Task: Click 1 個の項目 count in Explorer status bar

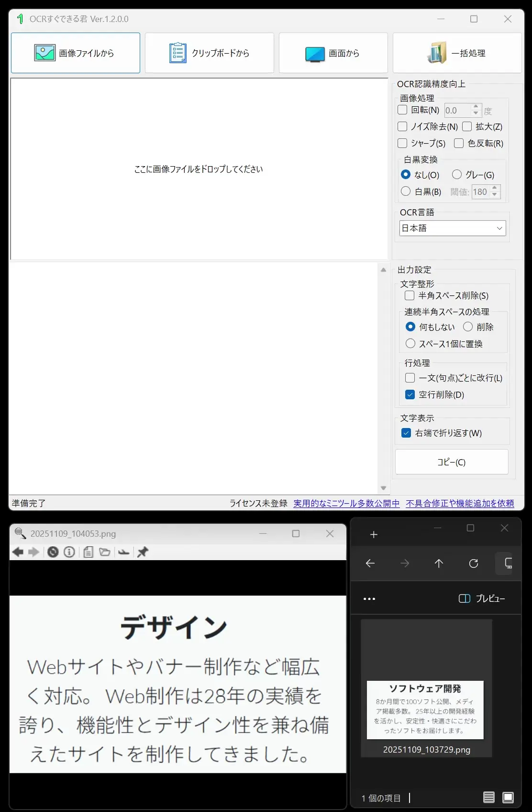Action: (381, 798)
